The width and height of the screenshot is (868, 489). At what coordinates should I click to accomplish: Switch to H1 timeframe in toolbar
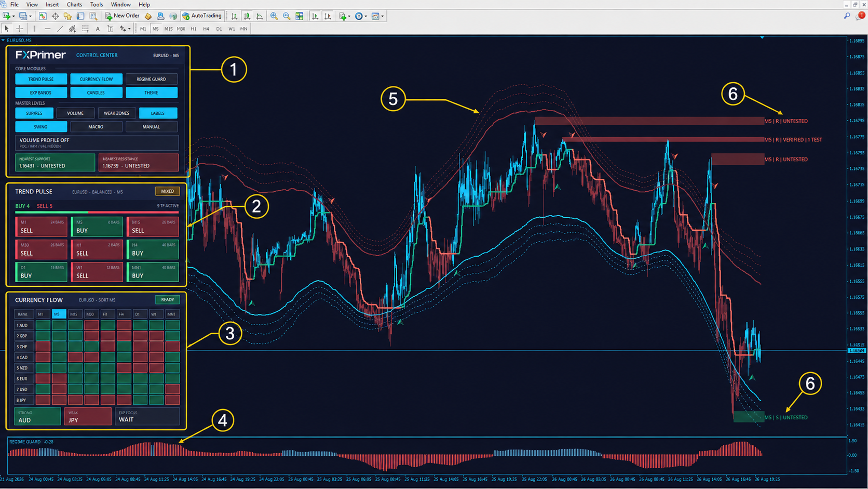pos(194,29)
